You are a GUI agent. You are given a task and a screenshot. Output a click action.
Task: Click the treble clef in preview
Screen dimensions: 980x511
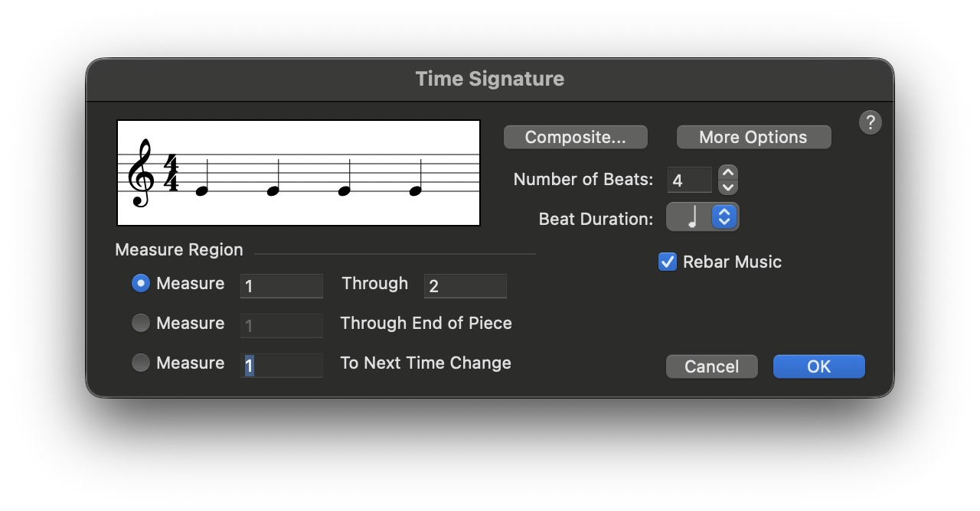(142, 174)
